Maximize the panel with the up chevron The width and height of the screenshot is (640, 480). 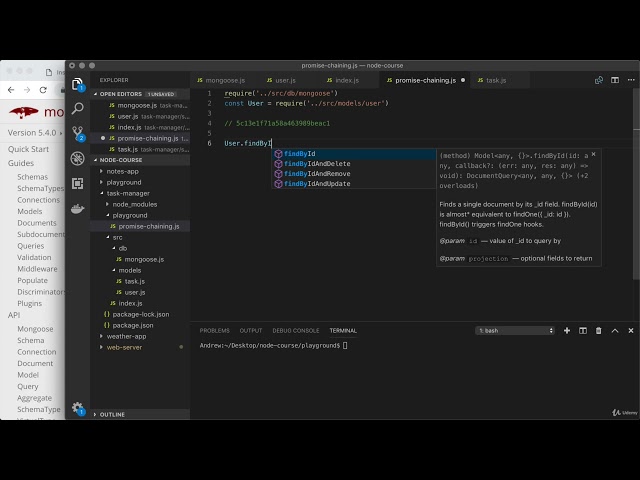615,331
